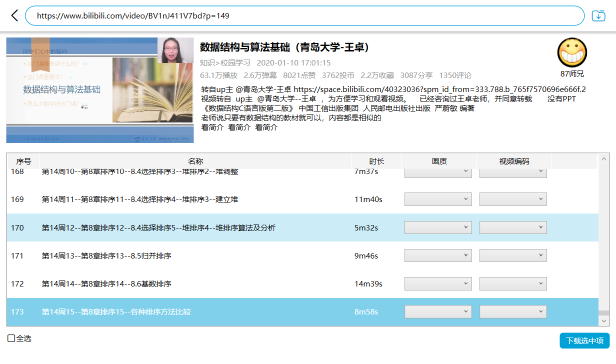The width and height of the screenshot is (616, 364).
Task: Click the title 数据结构与算法基础（青岛大学-王卓）
Action: tap(285, 47)
